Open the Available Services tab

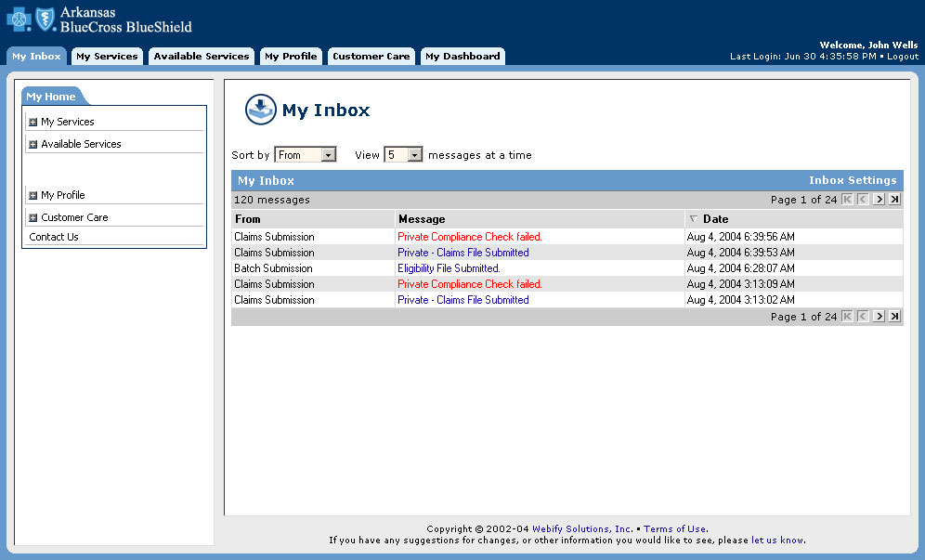(x=202, y=57)
